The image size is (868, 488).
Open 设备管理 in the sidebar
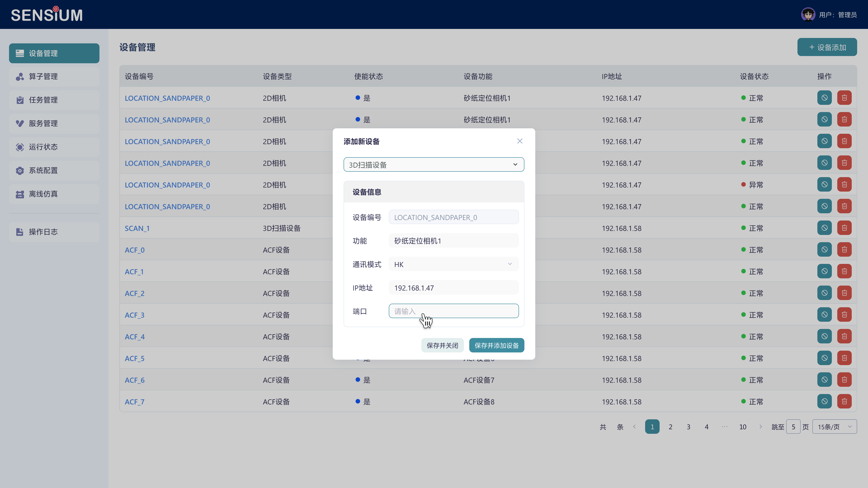pyautogui.click(x=54, y=53)
